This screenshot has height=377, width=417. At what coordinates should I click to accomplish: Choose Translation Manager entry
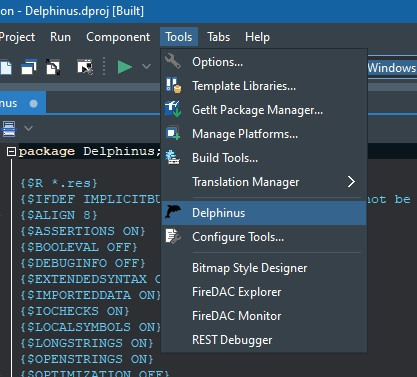point(264,182)
